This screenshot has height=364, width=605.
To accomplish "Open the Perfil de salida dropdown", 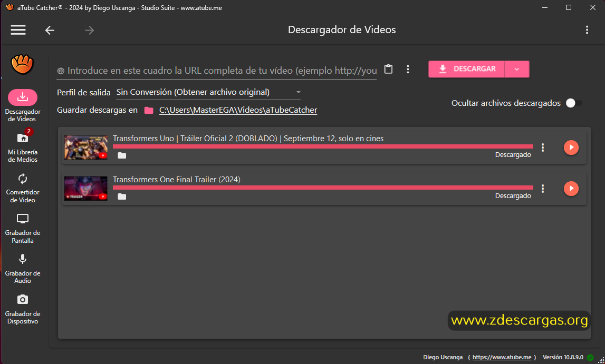I will tap(208, 92).
